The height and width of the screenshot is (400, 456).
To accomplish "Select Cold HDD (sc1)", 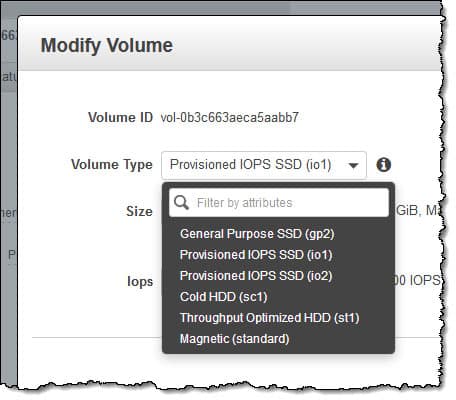I will click(224, 297).
